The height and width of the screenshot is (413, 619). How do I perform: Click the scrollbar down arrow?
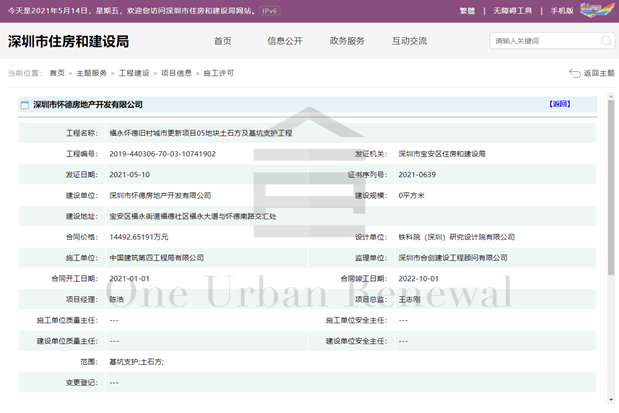[x=611, y=400]
